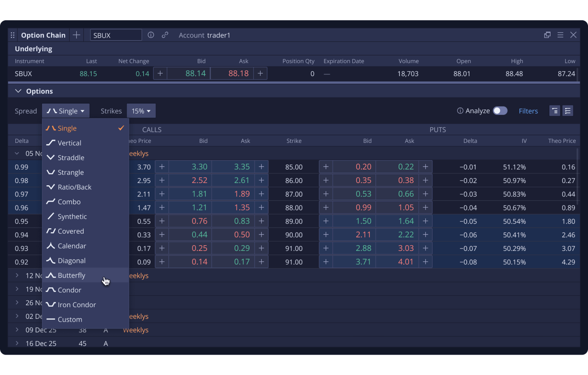Image resolution: width=588 pixels, height=375 pixels.
Task: Add new tab with plus icon beside Option Chain
Action: click(x=76, y=35)
